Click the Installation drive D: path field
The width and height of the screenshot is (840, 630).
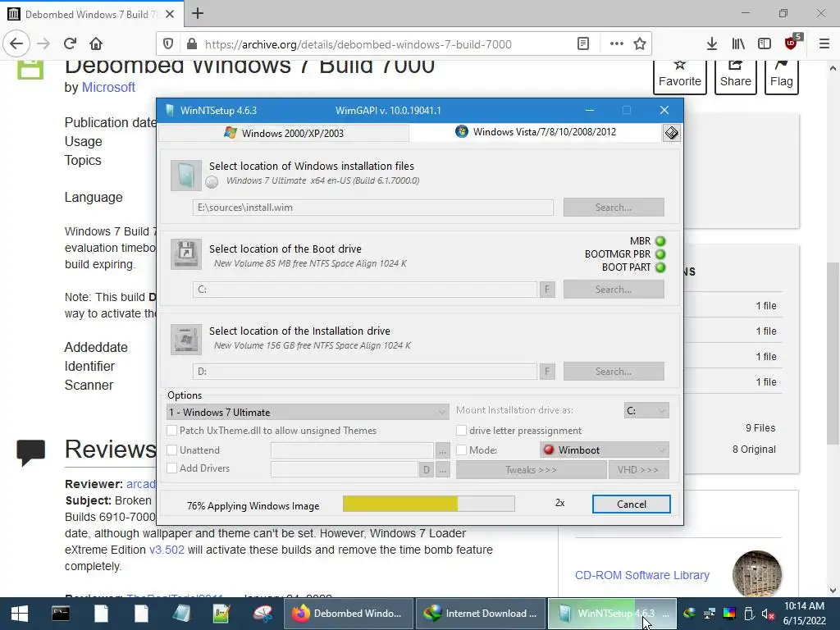point(365,372)
